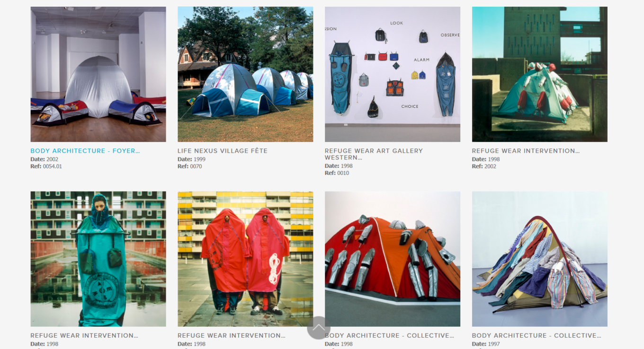Click the Ref 0070 reference text

(190, 166)
